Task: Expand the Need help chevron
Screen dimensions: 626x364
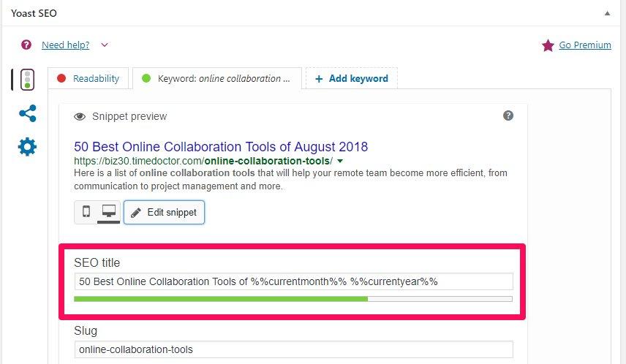Action: (x=104, y=45)
